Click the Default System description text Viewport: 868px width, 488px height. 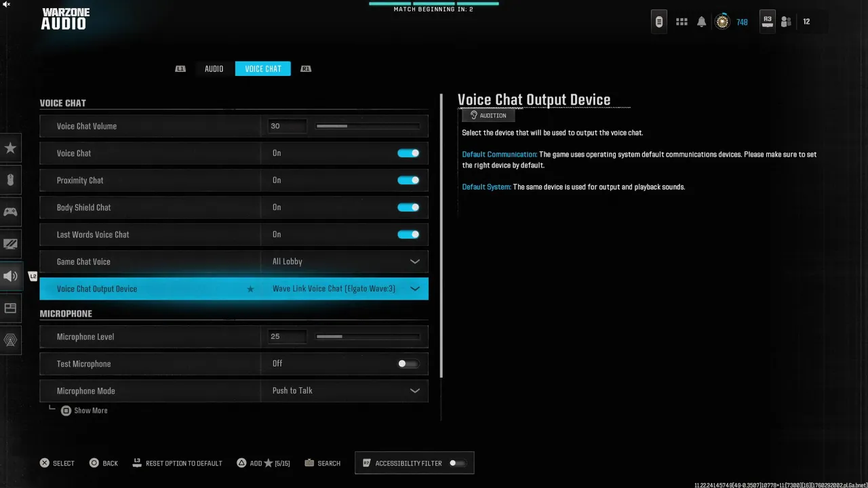tap(574, 187)
